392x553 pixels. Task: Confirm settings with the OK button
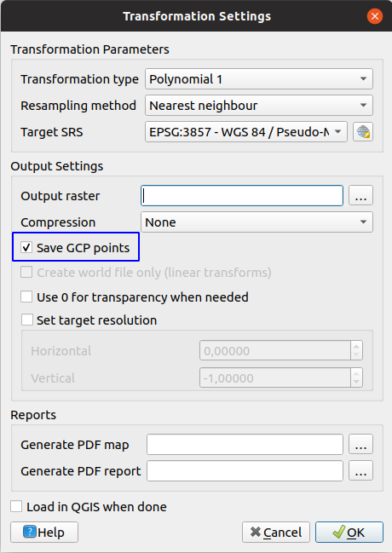[x=349, y=532]
